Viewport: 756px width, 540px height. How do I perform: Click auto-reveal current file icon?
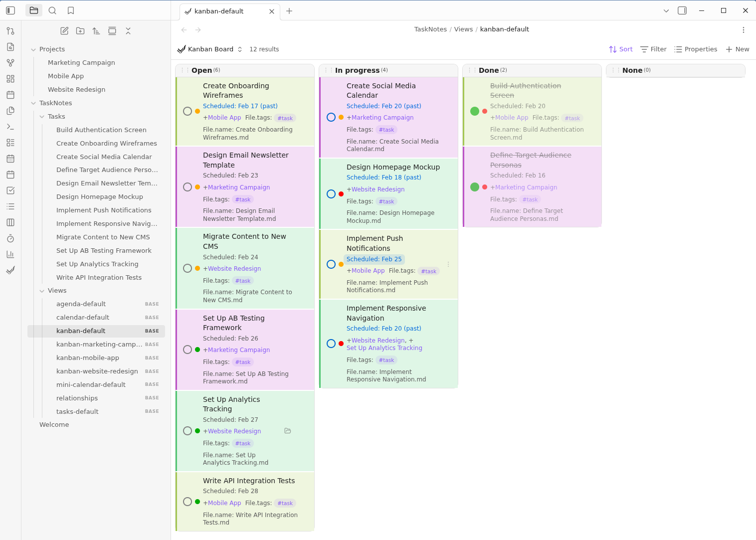[x=112, y=31]
